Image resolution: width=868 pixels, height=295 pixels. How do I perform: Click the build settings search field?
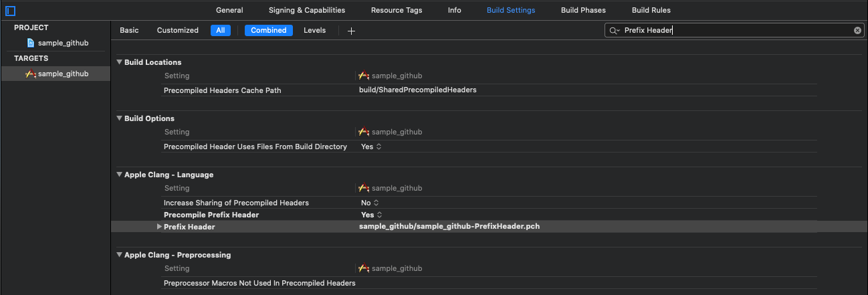click(x=734, y=30)
